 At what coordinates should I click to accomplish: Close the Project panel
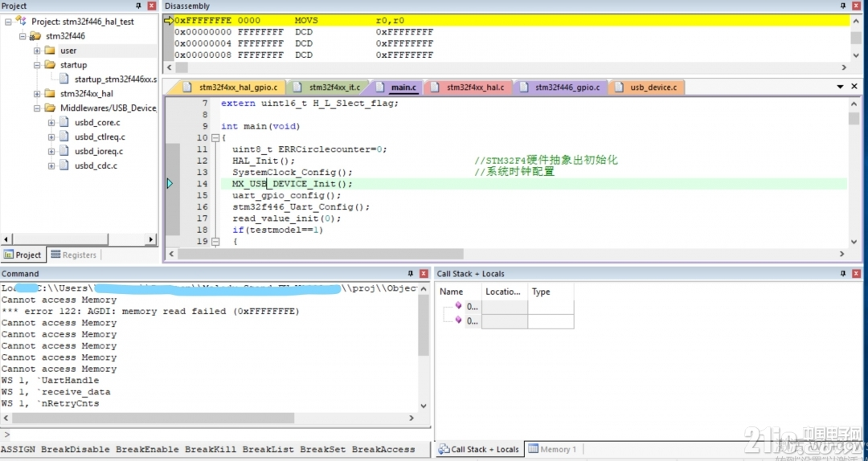[152, 6]
